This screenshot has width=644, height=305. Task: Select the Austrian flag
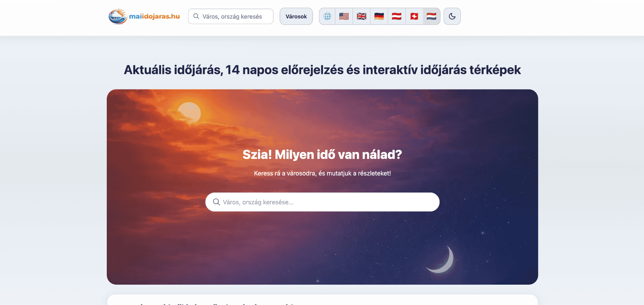click(x=397, y=16)
